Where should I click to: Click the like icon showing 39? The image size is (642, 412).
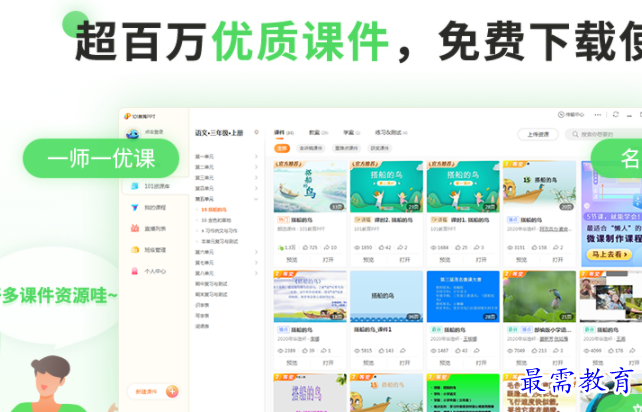click(x=305, y=351)
